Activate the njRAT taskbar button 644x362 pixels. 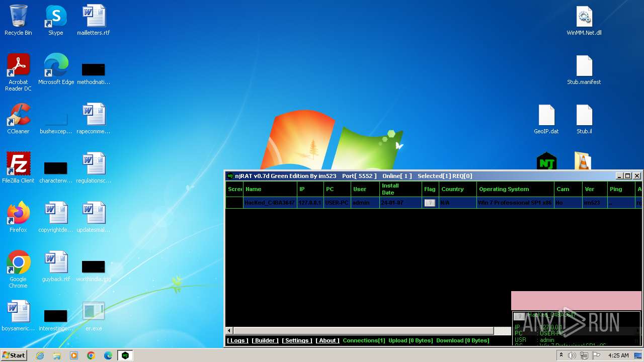125,355
